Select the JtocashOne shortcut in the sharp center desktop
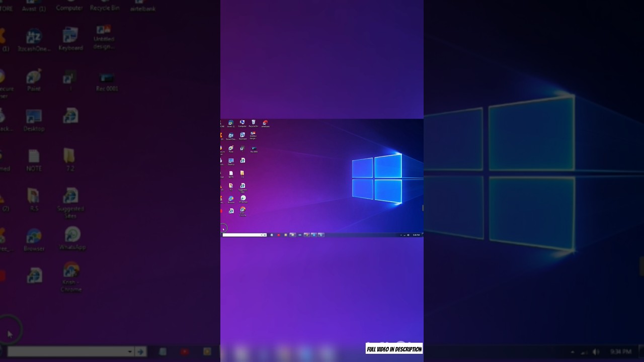 click(x=231, y=136)
